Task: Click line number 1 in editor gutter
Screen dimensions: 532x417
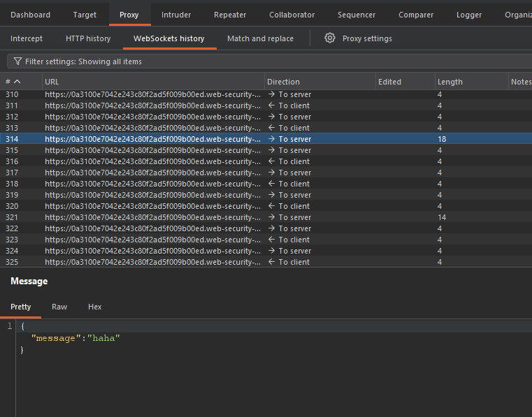Action: 10,325
